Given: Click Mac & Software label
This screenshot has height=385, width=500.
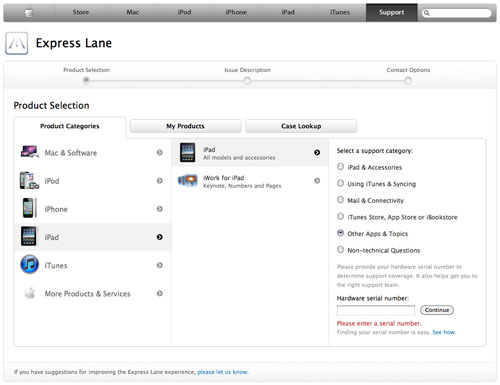Looking at the screenshot, I should pos(71,153).
